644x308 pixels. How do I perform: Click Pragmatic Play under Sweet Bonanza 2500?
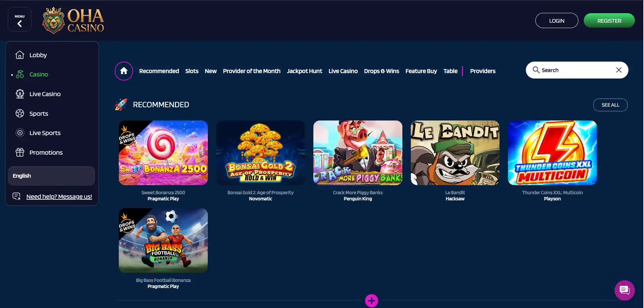tap(163, 199)
